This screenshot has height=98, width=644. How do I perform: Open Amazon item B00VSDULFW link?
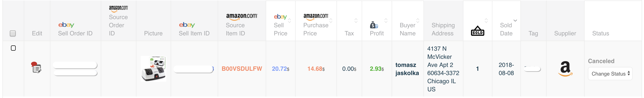[241, 69]
